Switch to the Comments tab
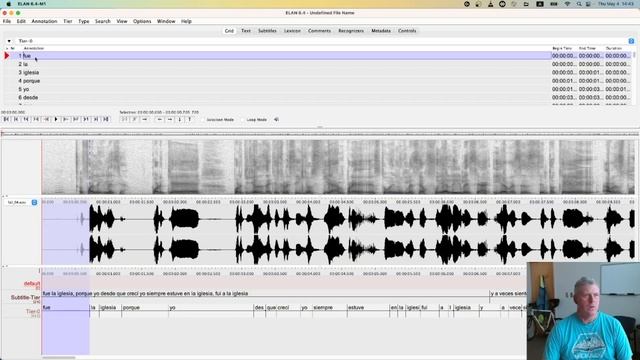This screenshot has width=640, height=360. tap(319, 31)
